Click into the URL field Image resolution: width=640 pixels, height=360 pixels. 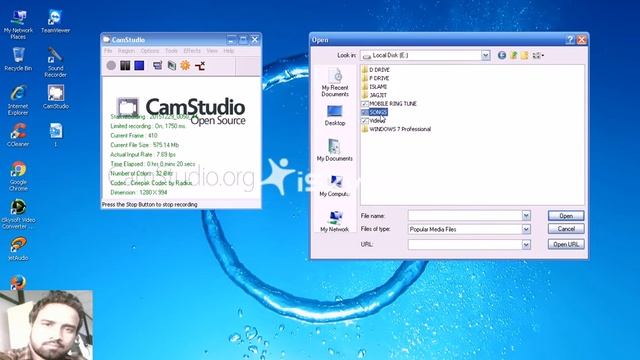pos(465,244)
